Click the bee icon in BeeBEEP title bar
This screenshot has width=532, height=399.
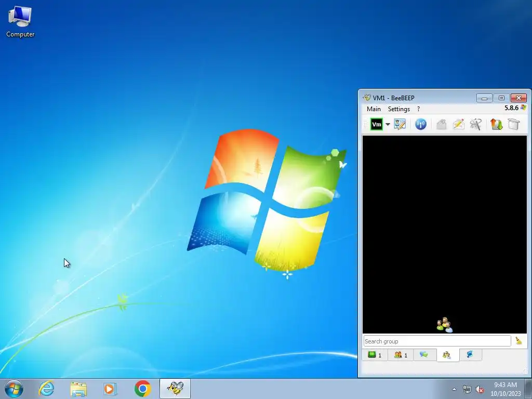tap(367, 98)
